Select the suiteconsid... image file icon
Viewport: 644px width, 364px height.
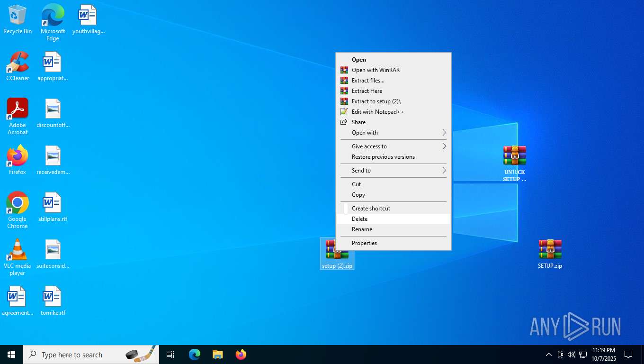point(53,254)
